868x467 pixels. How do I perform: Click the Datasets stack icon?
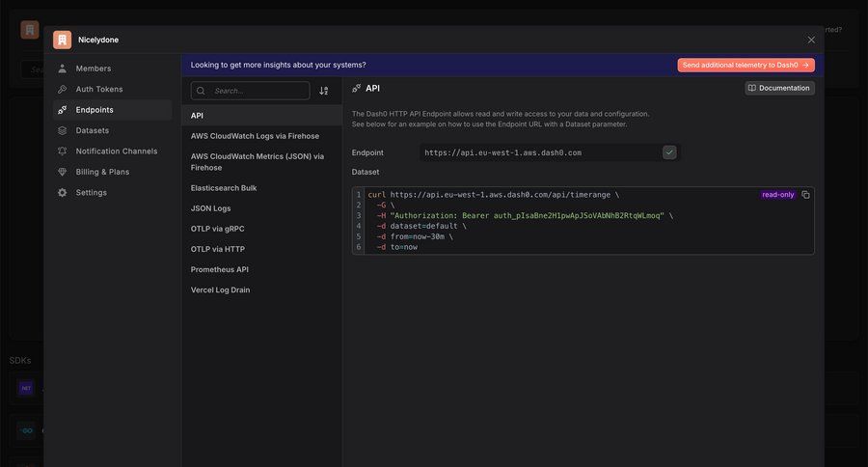tap(63, 130)
